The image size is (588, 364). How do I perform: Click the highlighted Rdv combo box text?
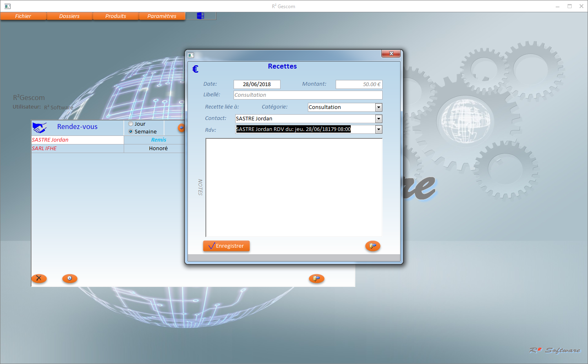(x=293, y=129)
